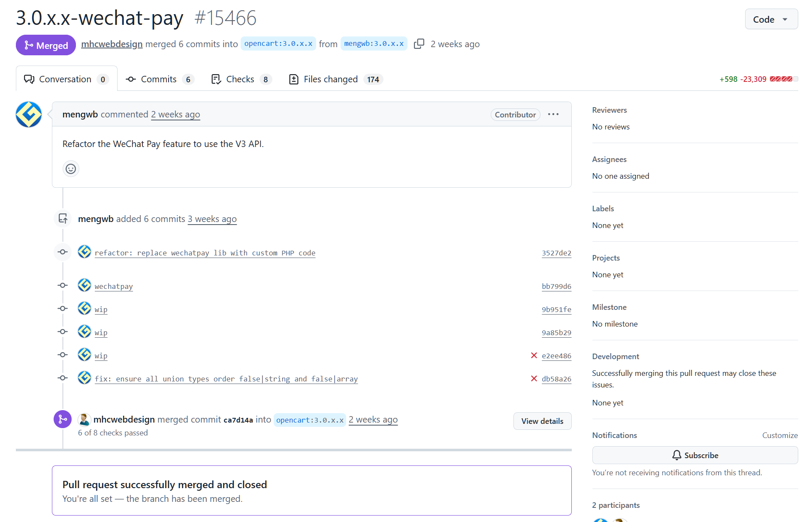Viewport: 812px width, 522px height.
Task: Click the Assignees sidebar heading
Action: tap(609, 159)
